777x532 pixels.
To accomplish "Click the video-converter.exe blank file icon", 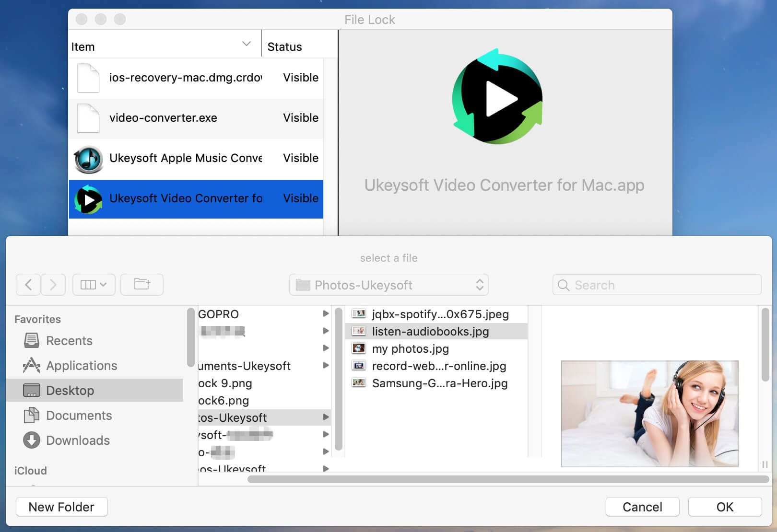I will click(x=88, y=118).
